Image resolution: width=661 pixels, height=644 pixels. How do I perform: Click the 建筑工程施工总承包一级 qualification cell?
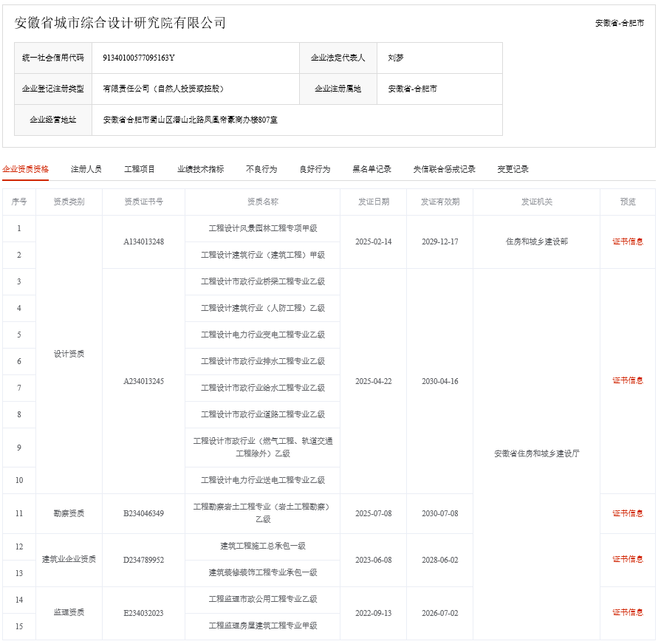[x=262, y=546]
